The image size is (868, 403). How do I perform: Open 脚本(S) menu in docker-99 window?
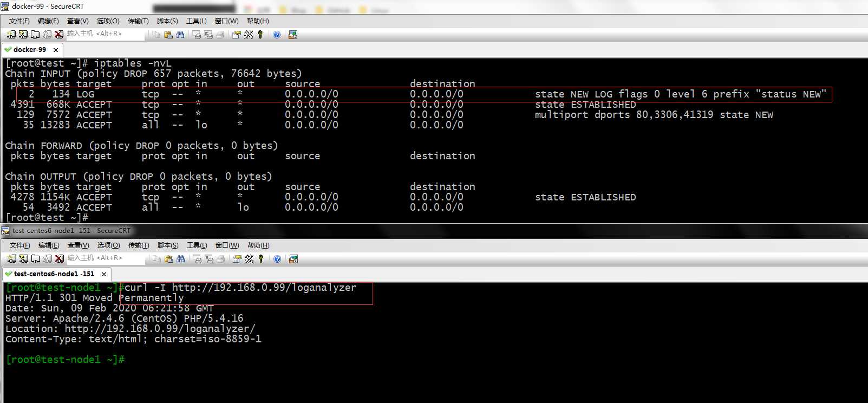pyautogui.click(x=167, y=21)
